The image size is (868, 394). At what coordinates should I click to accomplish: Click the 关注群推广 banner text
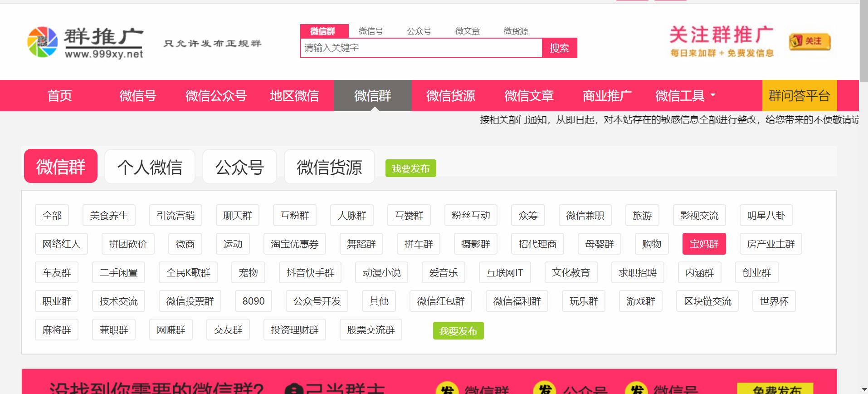pyautogui.click(x=722, y=35)
